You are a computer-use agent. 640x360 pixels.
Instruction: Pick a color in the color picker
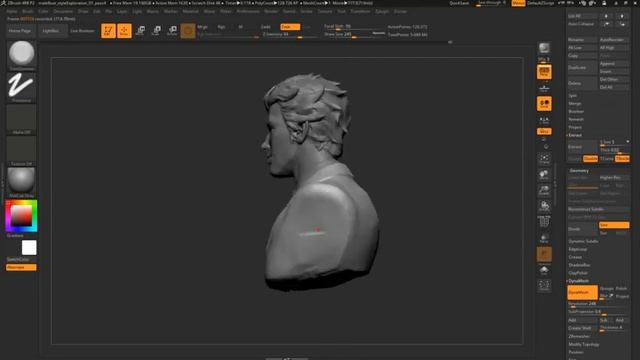pyautogui.click(x=21, y=216)
